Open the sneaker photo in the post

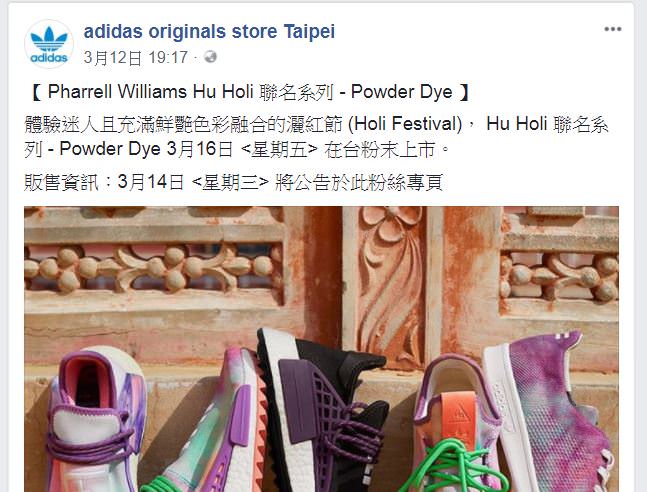point(321,349)
